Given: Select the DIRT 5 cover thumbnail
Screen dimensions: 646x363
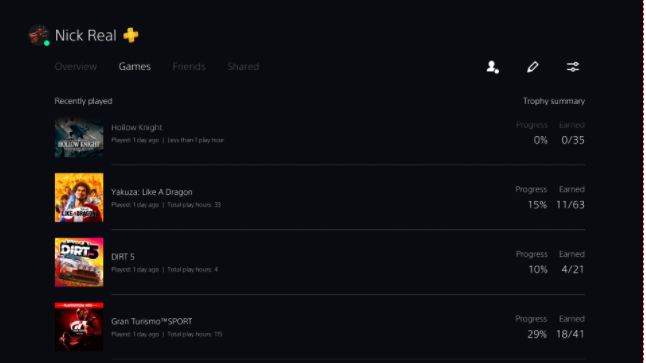Looking at the screenshot, I should pos(79,262).
